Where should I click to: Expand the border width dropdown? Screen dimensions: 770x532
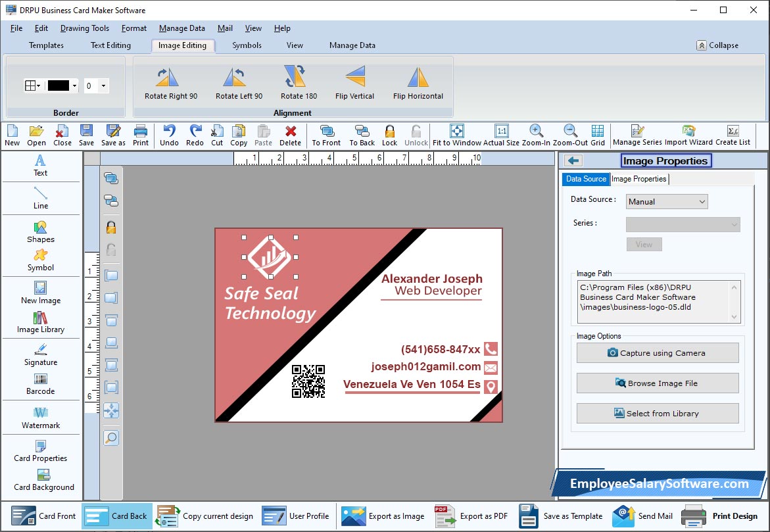click(x=104, y=86)
